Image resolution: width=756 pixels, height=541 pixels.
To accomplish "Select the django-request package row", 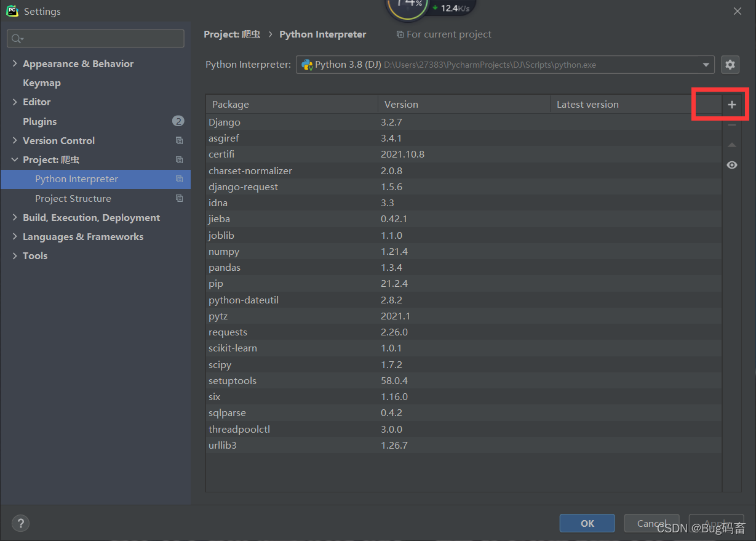I will (464, 187).
